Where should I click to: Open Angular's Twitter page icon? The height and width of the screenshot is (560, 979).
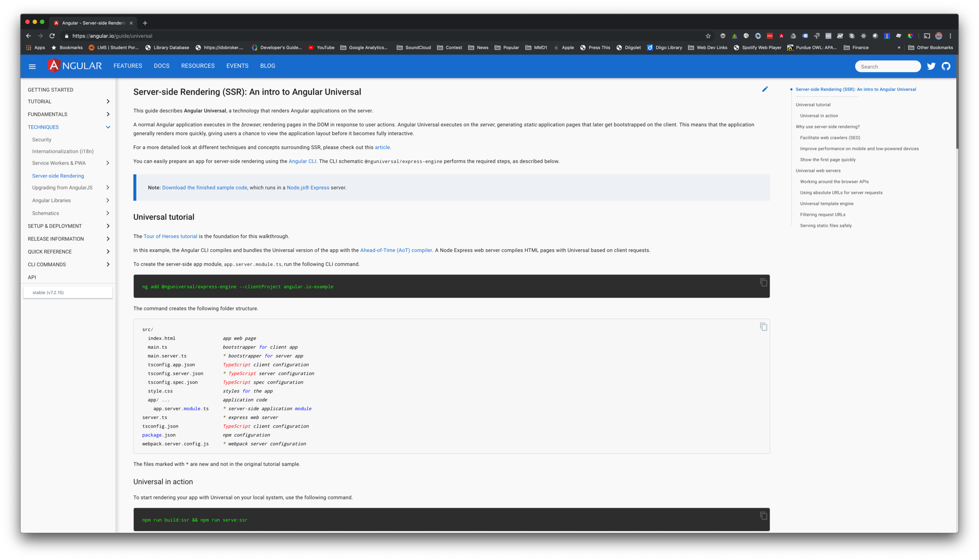931,66
